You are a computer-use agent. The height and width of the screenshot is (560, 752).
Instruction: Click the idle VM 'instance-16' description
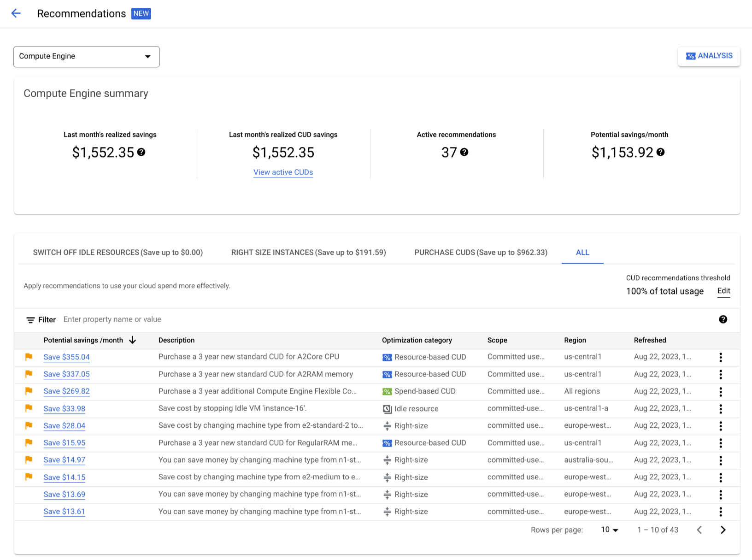click(x=233, y=408)
